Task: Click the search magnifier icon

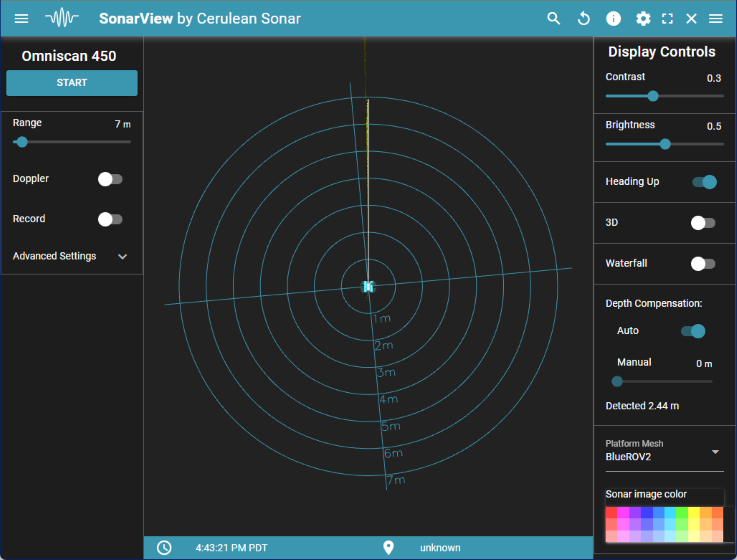Action: click(x=554, y=19)
